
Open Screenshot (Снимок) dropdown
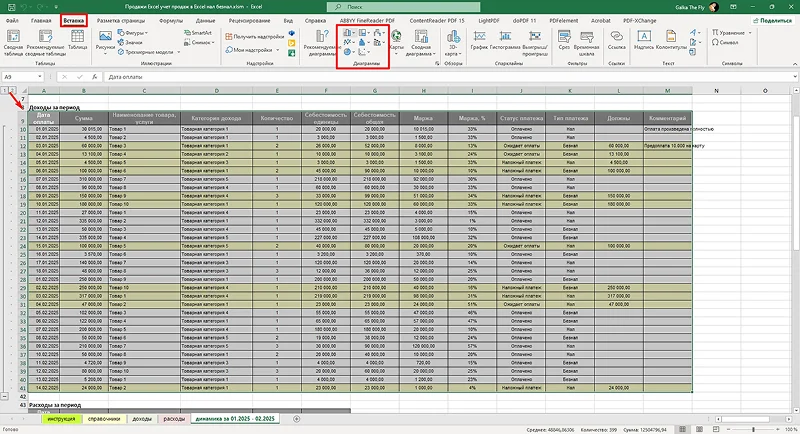[200, 42]
